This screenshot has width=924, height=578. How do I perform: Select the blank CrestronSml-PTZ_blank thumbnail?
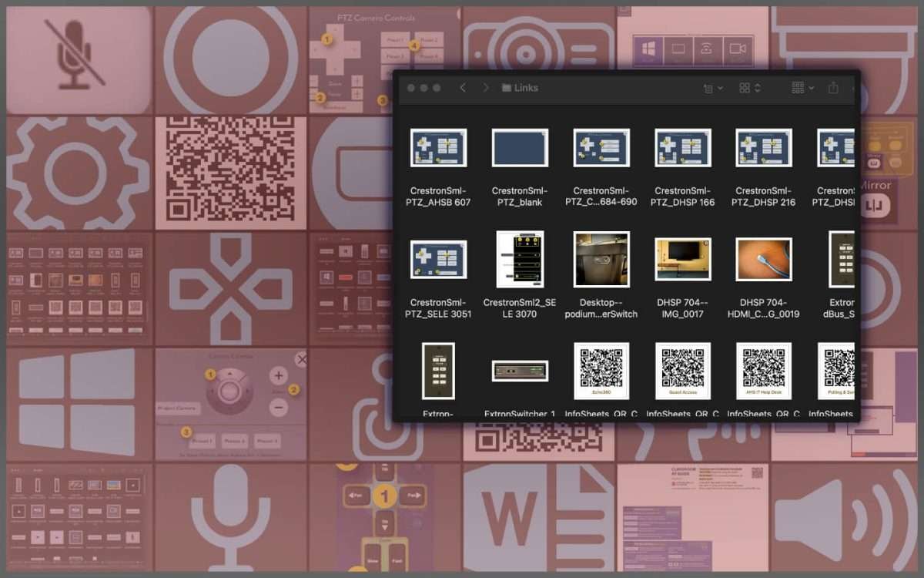(521, 147)
